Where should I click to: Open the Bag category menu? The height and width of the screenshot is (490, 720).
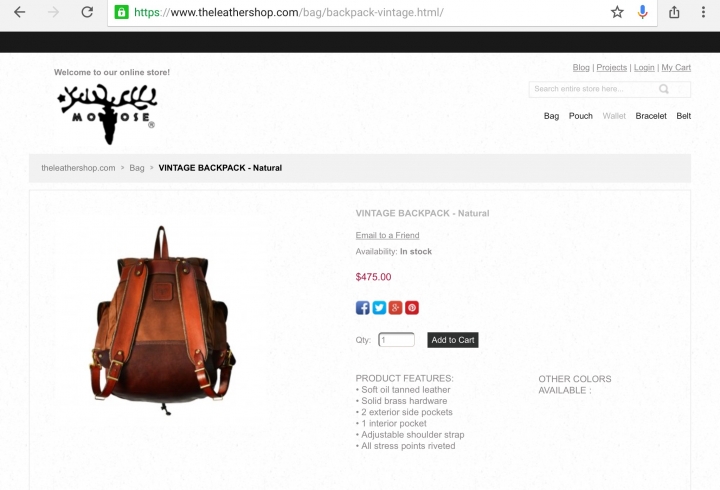coord(551,116)
